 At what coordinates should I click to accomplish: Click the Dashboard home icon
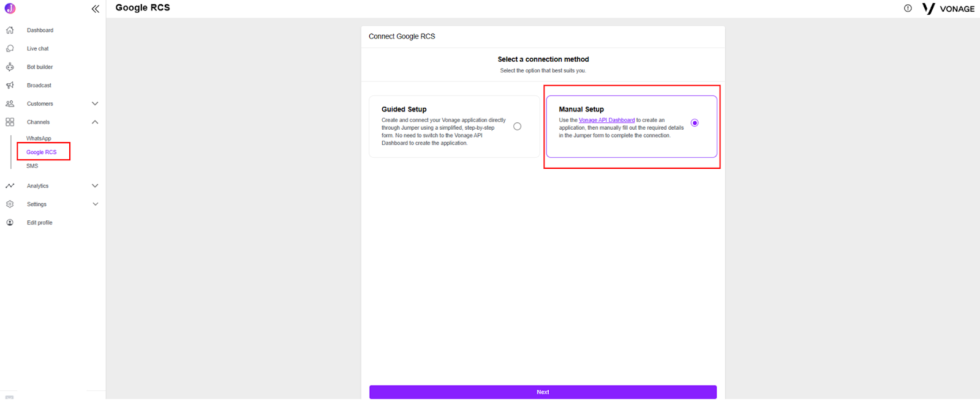tap(10, 30)
